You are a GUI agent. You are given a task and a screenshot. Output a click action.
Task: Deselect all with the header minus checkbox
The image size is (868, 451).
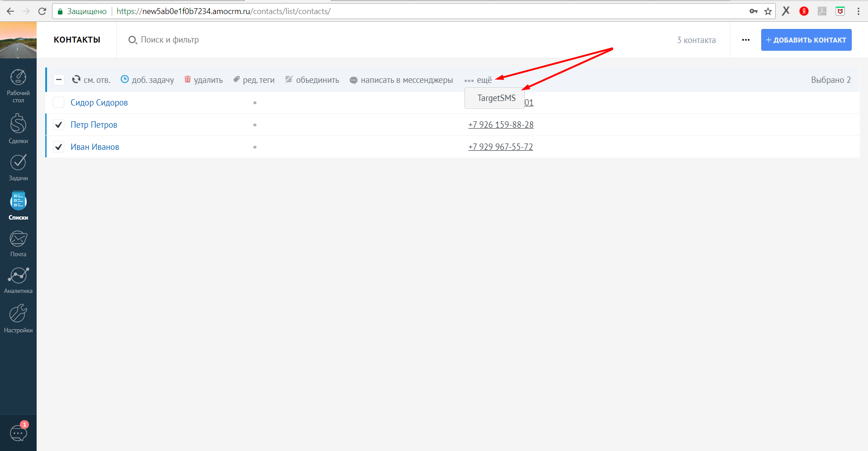click(59, 80)
